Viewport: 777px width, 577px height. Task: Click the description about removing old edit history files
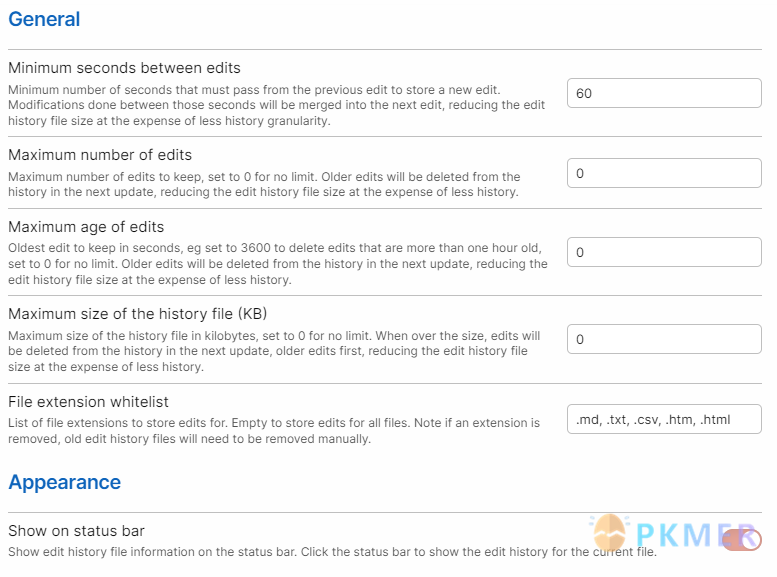pos(274,431)
